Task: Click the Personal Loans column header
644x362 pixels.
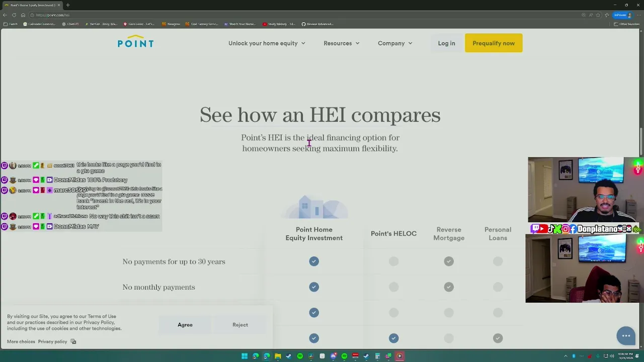Action: pos(498,234)
